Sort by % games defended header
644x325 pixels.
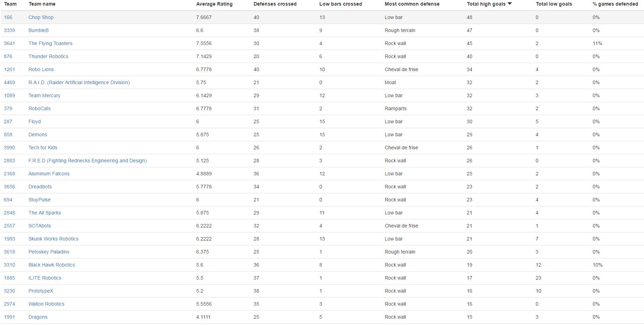(615, 4)
